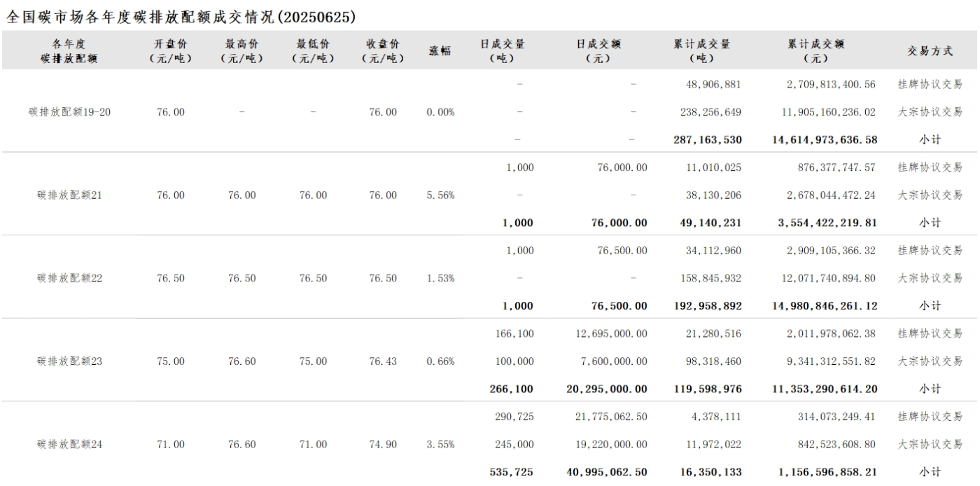The image size is (980, 486).
Task: Select the 开盘价 column header
Action: tap(171, 51)
